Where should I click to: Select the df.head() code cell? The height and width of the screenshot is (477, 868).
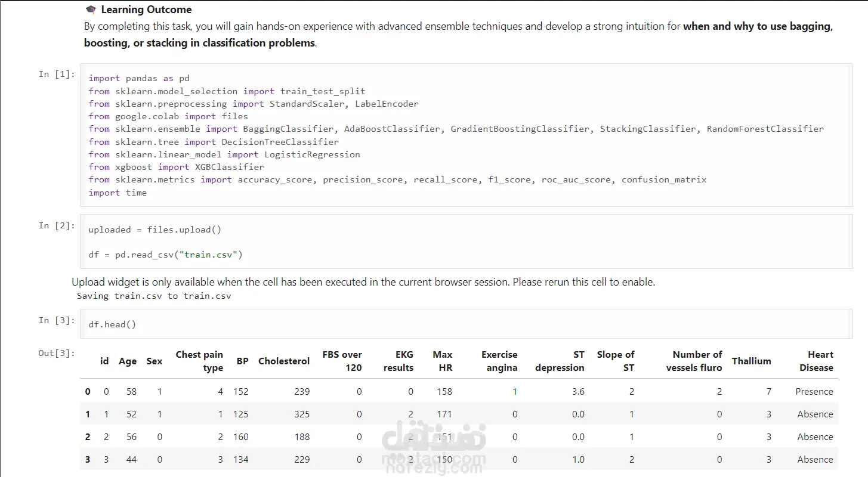(x=465, y=324)
